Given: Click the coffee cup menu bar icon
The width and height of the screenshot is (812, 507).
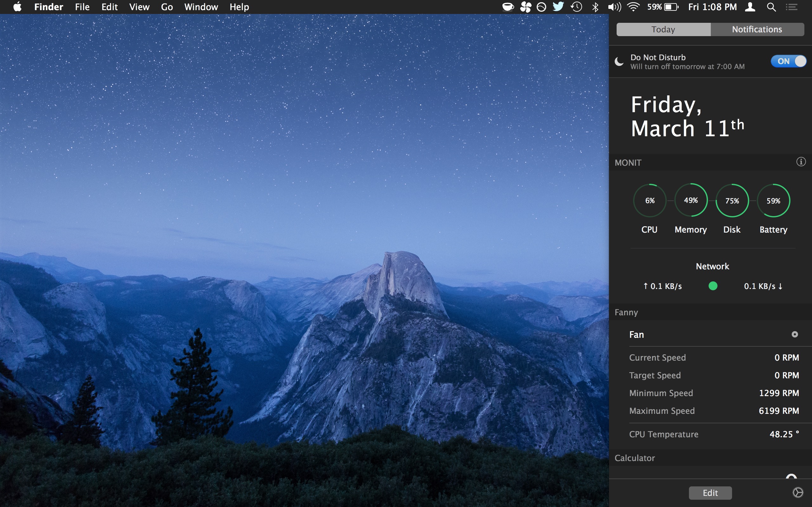Looking at the screenshot, I should coord(508,7).
